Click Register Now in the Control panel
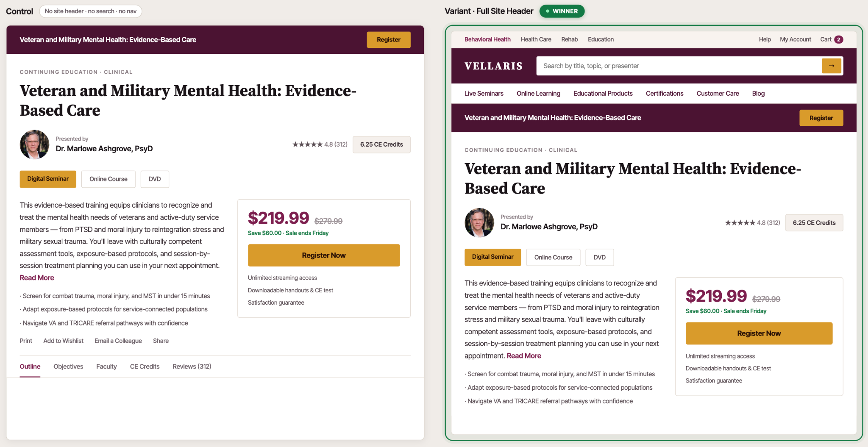This screenshot has width=868, height=447. (324, 255)
